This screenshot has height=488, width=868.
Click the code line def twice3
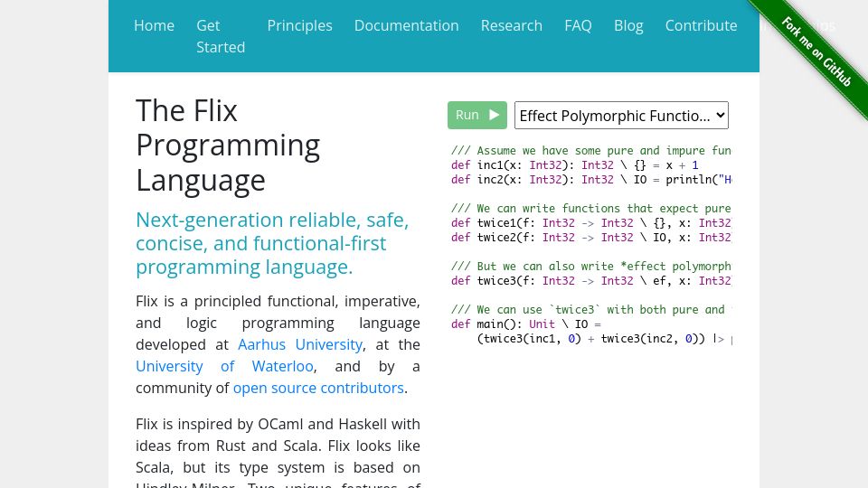(x=591, y=280)
